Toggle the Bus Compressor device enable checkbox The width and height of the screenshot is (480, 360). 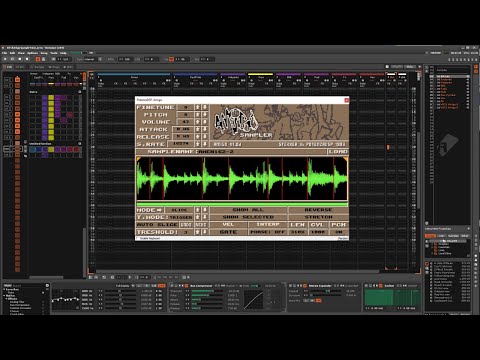point(186,286)
